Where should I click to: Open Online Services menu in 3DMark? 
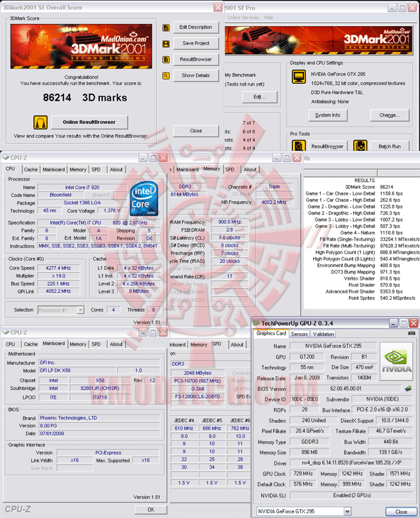pos(243,17)
